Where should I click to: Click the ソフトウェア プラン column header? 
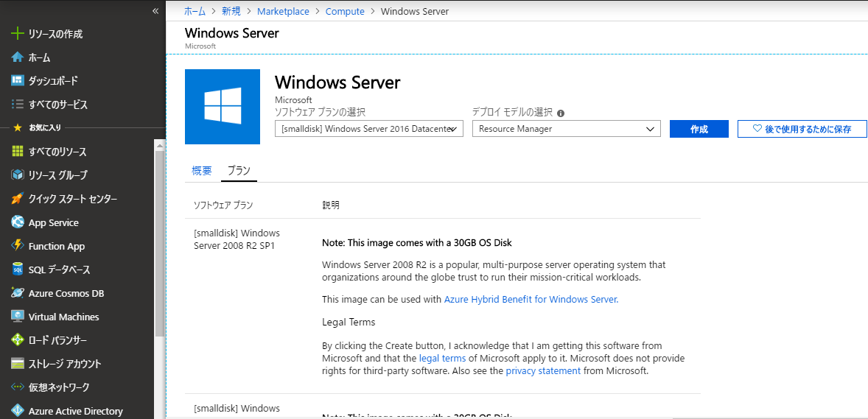point(223,205)
